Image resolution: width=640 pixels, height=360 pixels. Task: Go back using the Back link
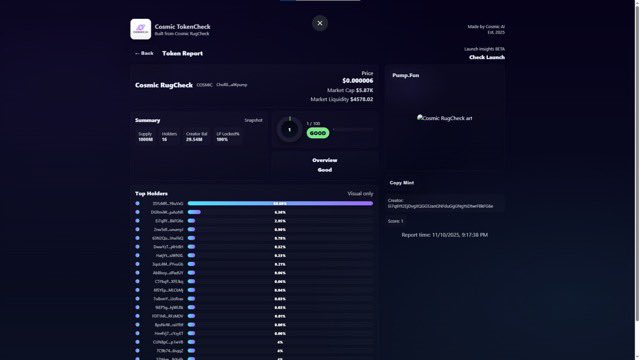144,53
